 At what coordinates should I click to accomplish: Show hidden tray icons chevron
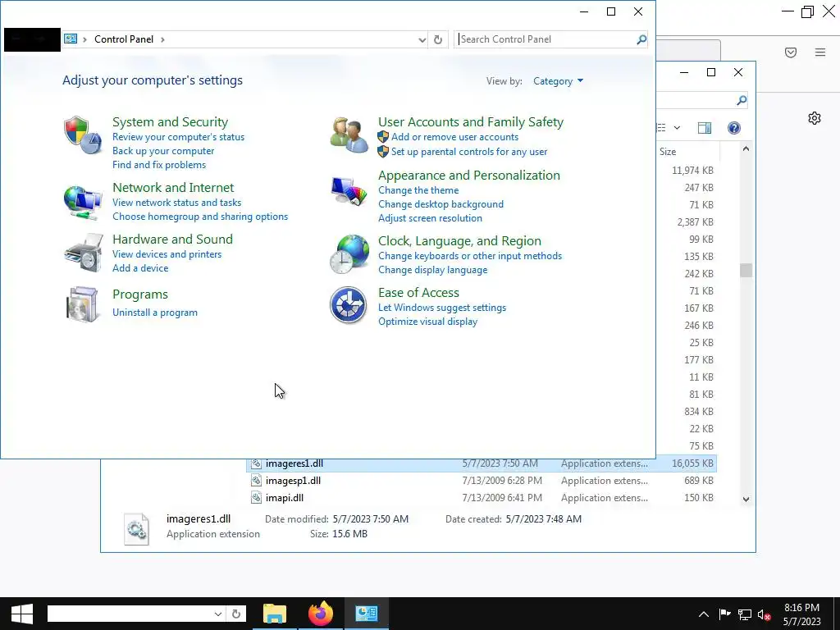pos(703,614)
